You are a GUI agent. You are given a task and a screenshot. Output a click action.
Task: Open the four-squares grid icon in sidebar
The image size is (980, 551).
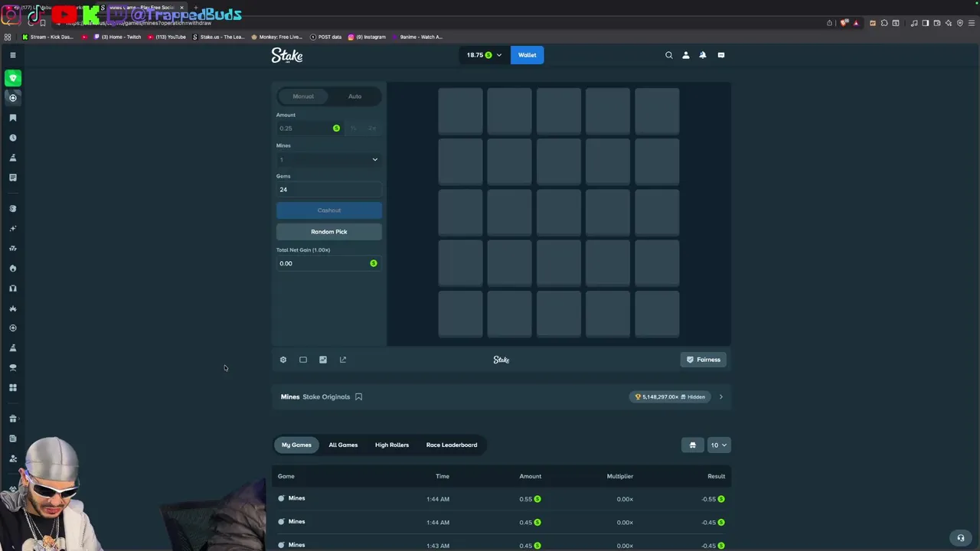coord(12,388)
